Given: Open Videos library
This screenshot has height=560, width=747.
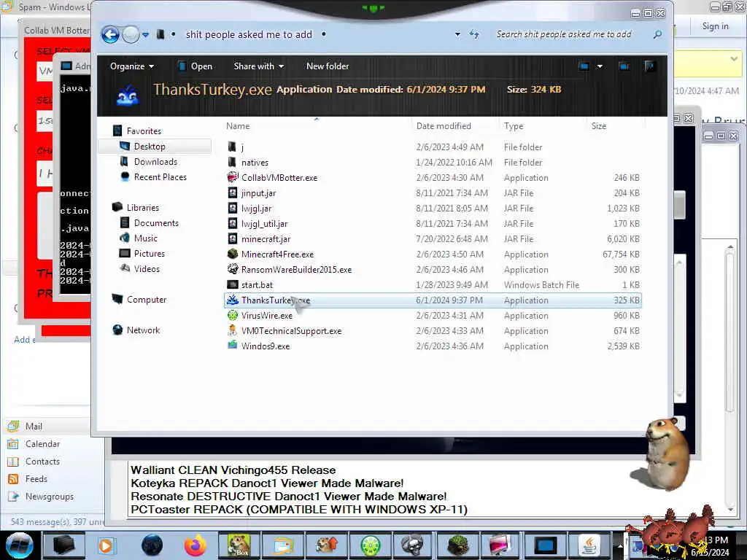Looking at the screenshot, I should coord(146,269).
